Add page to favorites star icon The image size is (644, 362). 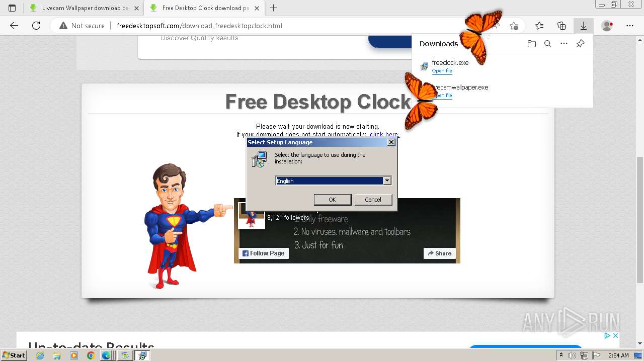coord(514,26)
